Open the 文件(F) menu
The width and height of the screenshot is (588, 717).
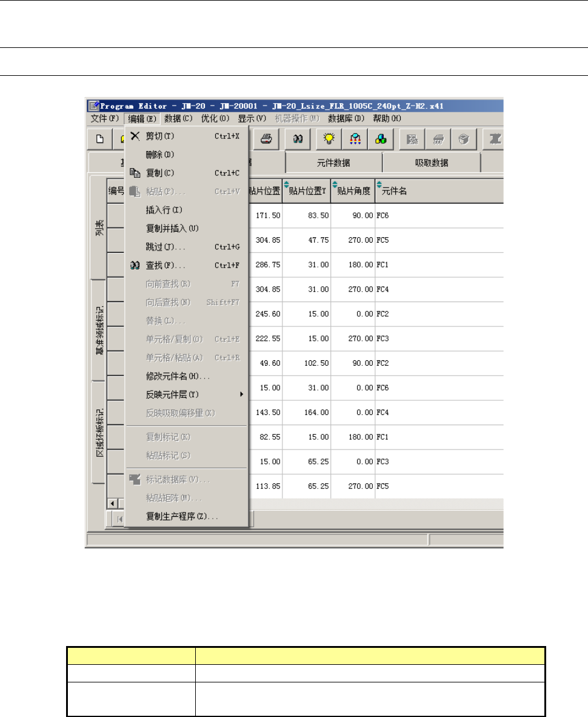click(105, 118)
